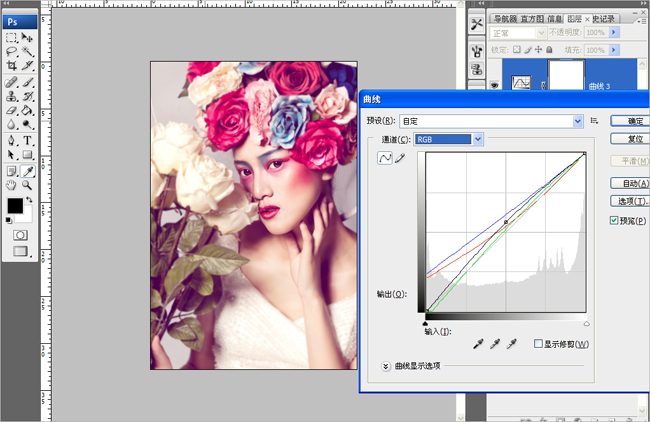The width and height of the screenshot is (650, 422).
Task: Reset default foreground and background colors
Action: [x=9, y=220]
